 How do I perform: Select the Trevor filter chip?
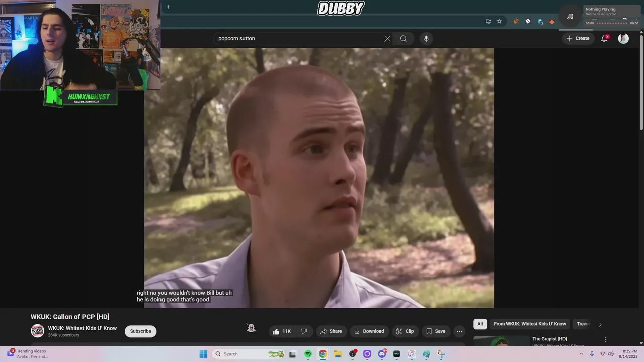[x=583, y=324]
